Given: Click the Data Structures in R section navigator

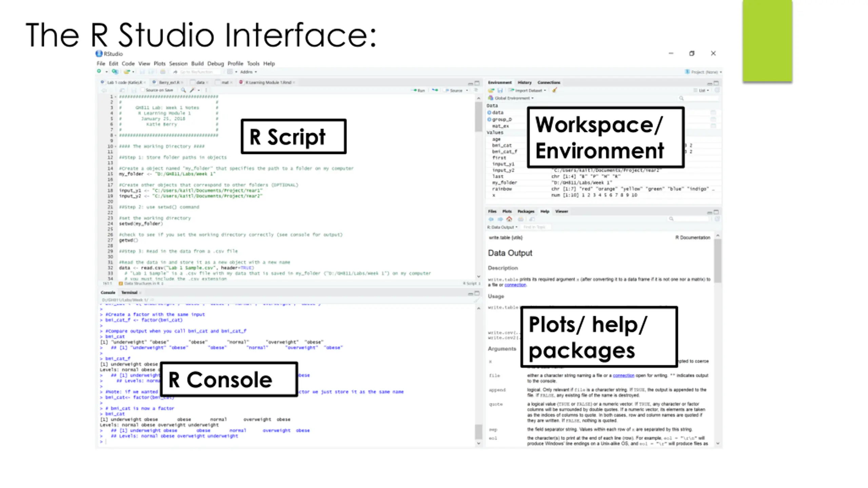Looking at the screenshot, I should pos(141,283).
